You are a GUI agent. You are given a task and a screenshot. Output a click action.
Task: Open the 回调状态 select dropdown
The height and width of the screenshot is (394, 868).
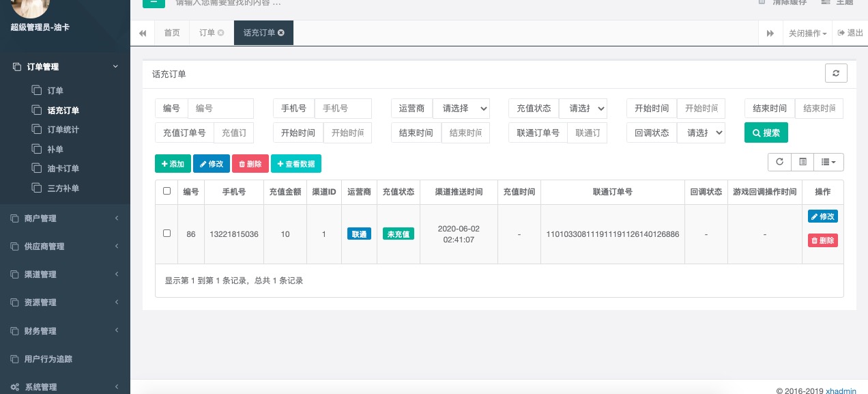coord(700,133)
